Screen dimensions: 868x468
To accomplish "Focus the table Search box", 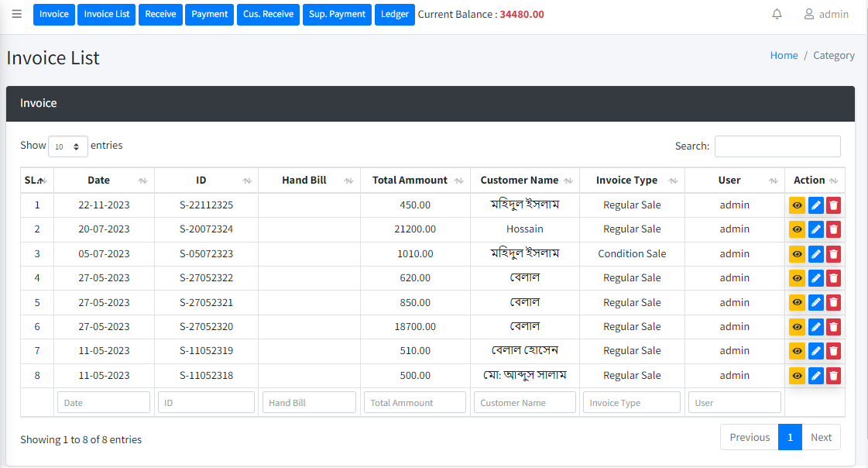I will (777, 146).
